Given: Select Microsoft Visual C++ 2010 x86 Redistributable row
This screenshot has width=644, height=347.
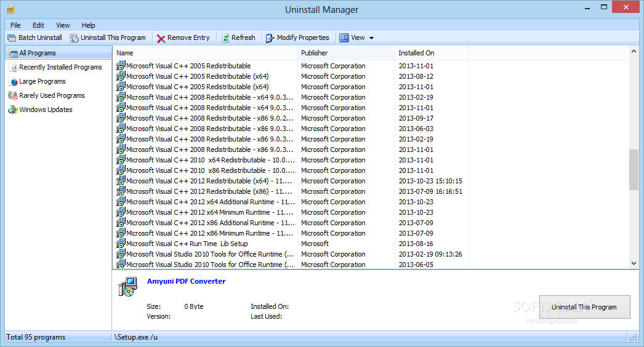Looking at the screenshot, I should [290, 170].
